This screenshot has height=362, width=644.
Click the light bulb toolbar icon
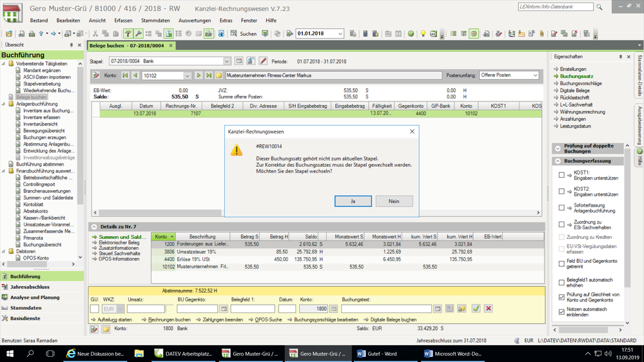423,33
